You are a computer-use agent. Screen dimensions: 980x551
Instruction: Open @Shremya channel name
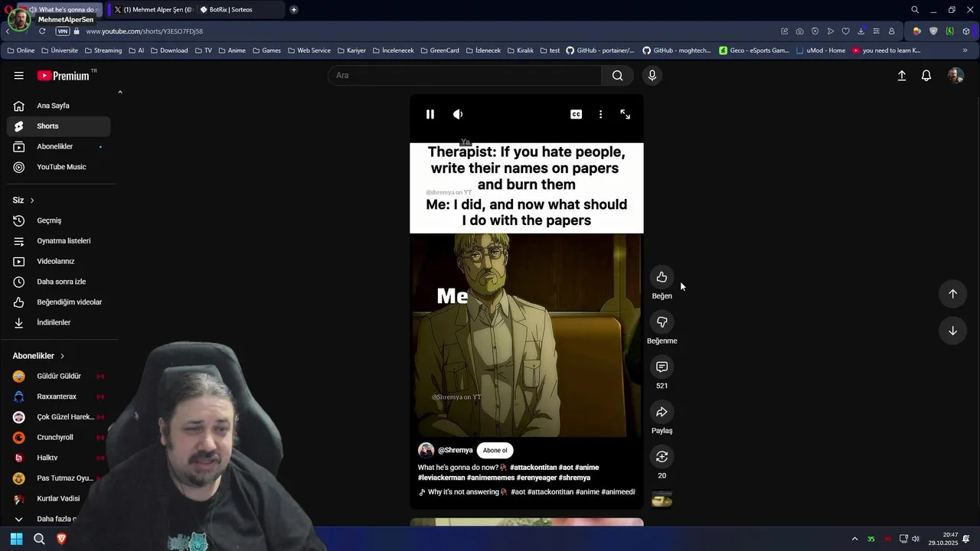point(455,450)
